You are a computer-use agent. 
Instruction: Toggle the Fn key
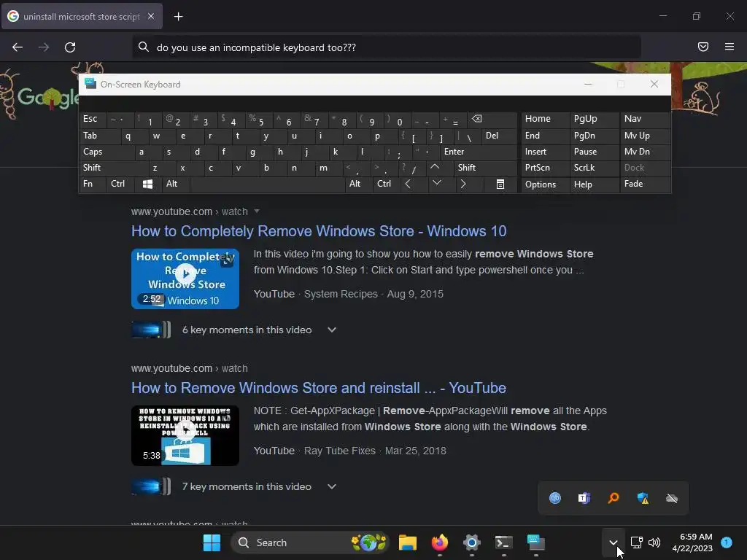[93, 184]
